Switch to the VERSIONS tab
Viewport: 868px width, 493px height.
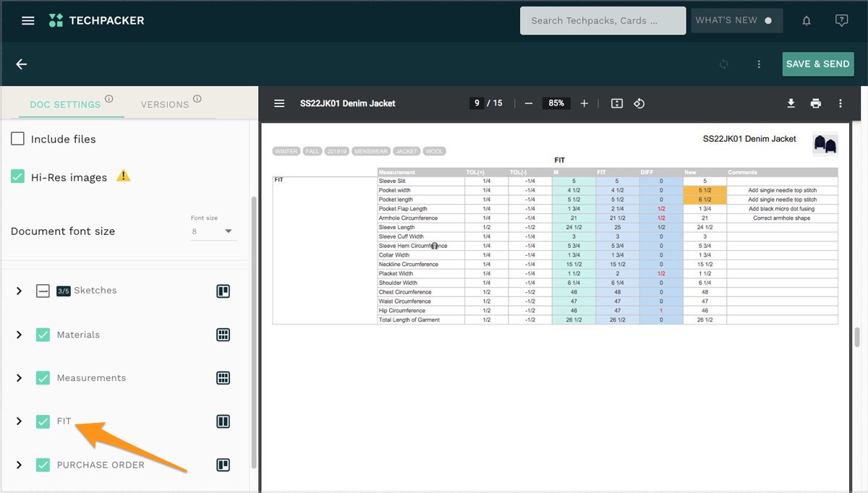[165, 104]
